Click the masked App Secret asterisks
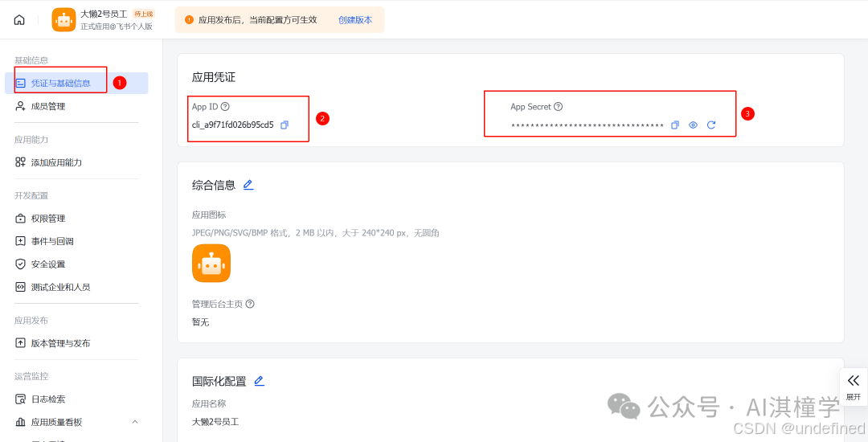The image size is (868, 442). pyautogui.click(x=588, y=126)
